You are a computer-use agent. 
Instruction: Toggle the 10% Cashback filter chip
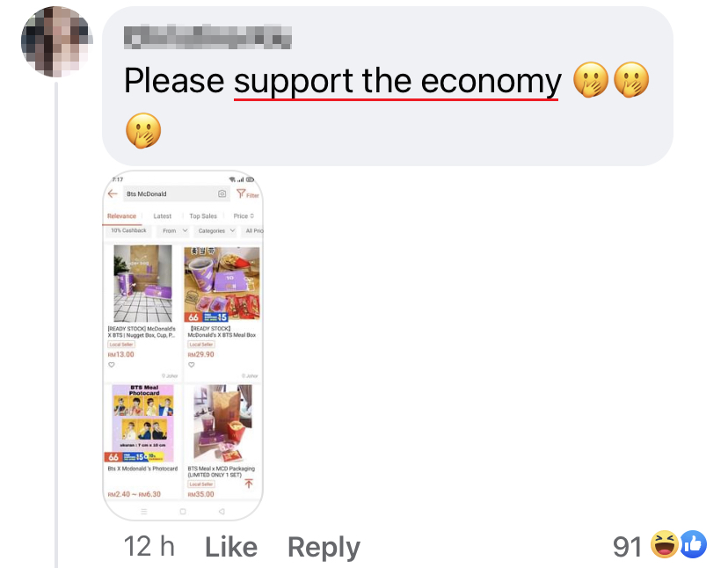(x=128, y=231)
